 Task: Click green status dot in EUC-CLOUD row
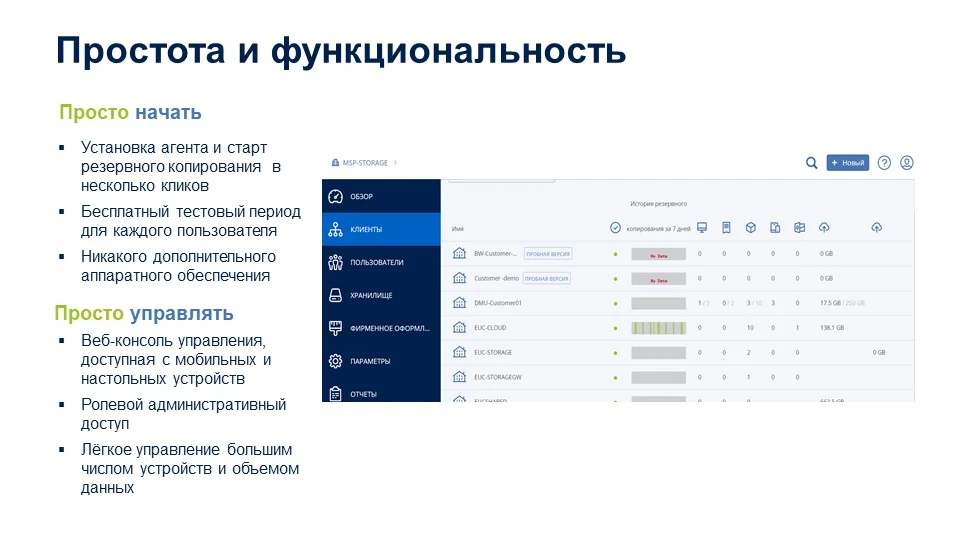[x=615, y=328]
